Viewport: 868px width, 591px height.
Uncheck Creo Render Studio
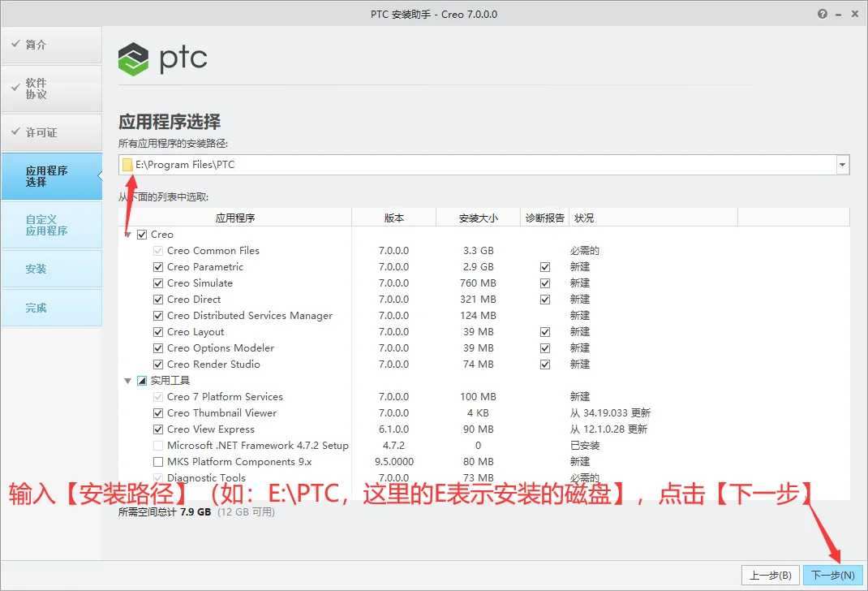(x=157, y=364)
